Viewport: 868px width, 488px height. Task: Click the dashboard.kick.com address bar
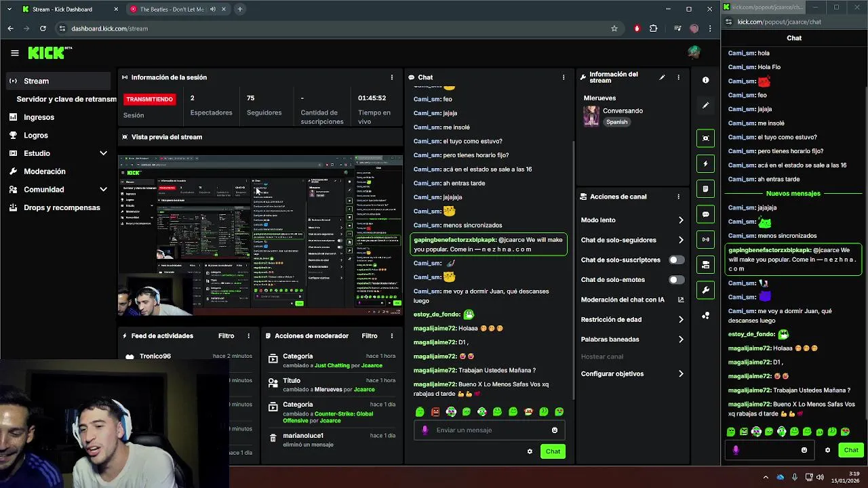pos(332,28)
